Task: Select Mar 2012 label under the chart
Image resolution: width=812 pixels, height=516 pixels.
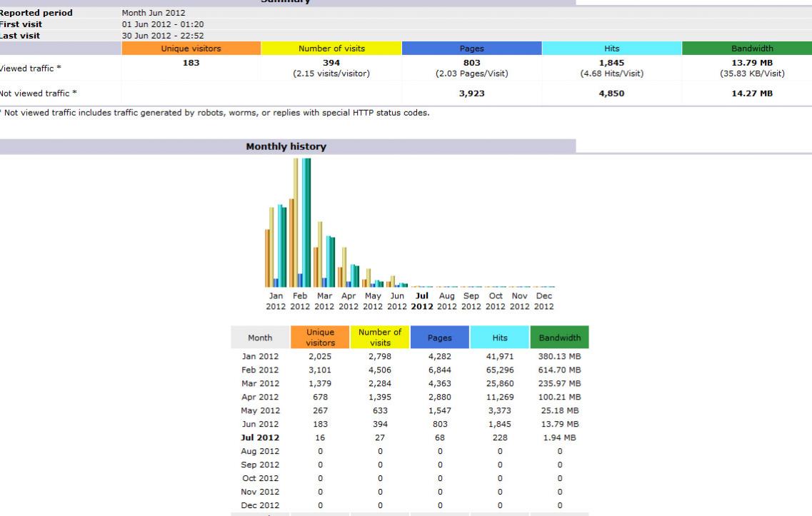Action: click(324, 301)
